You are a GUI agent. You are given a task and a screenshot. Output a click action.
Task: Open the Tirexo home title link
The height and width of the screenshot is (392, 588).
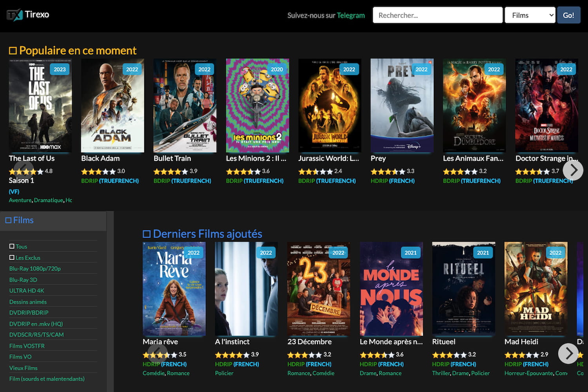point(37,15)
